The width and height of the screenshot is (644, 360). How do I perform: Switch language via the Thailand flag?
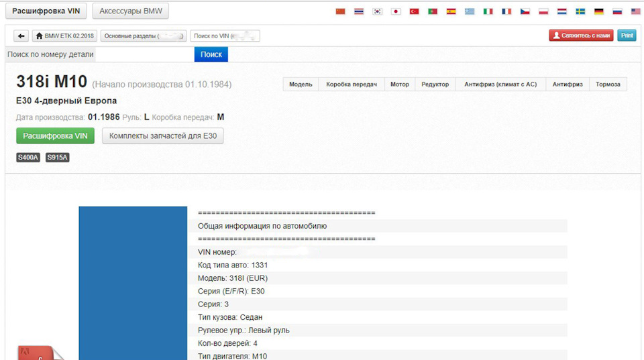[359, 11]
